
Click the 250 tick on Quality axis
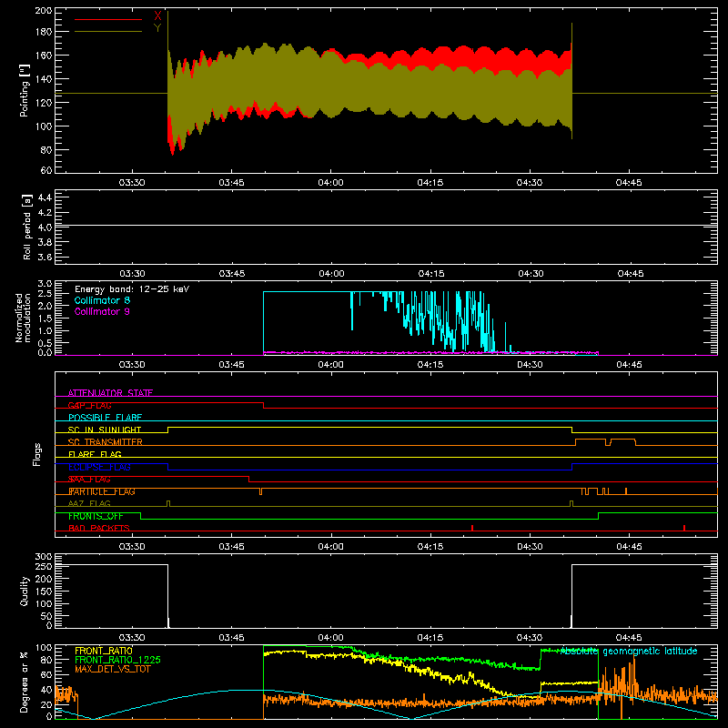pyautogui.click(x=44, y=566)
